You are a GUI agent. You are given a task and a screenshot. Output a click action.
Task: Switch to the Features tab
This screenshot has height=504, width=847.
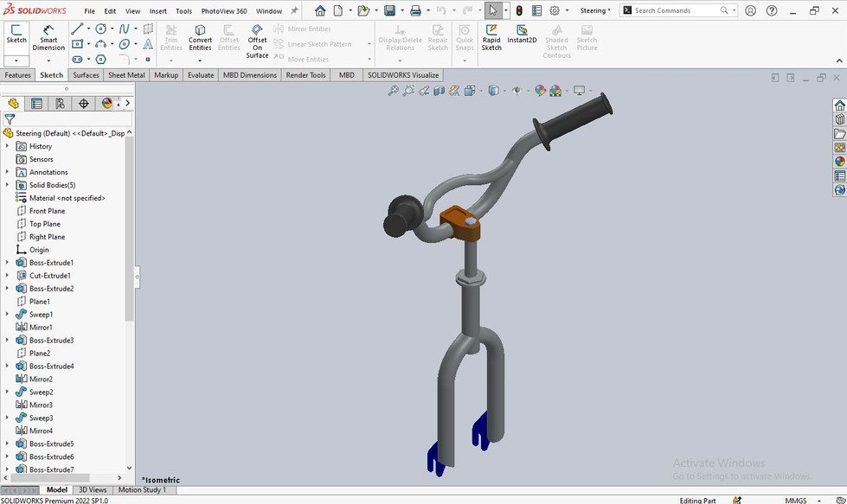[18, 75]
